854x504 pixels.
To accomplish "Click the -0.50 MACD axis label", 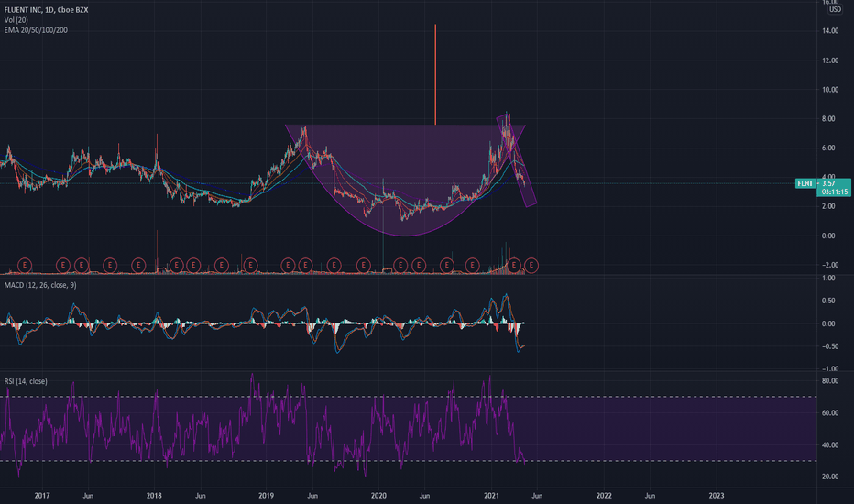I will (x=828, y=346).
